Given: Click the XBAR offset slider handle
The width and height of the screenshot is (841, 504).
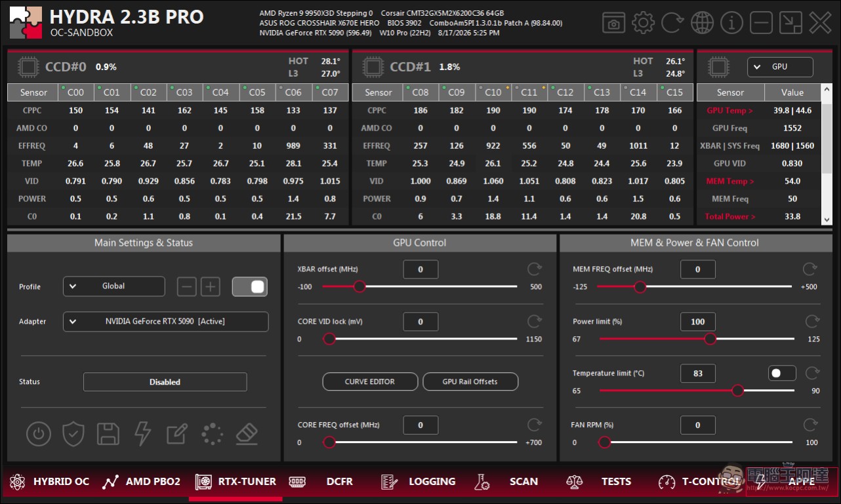Looking at the screenshot, I should [359, 286].
